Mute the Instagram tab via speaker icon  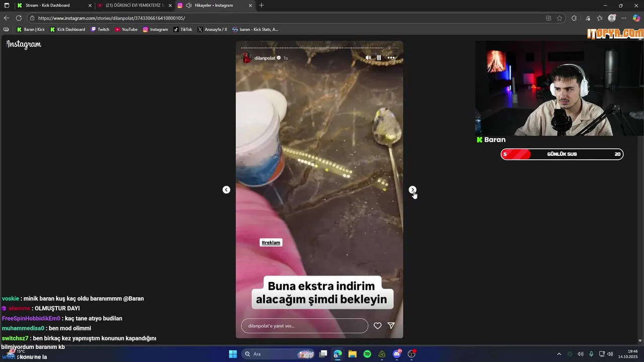point(189,5)
